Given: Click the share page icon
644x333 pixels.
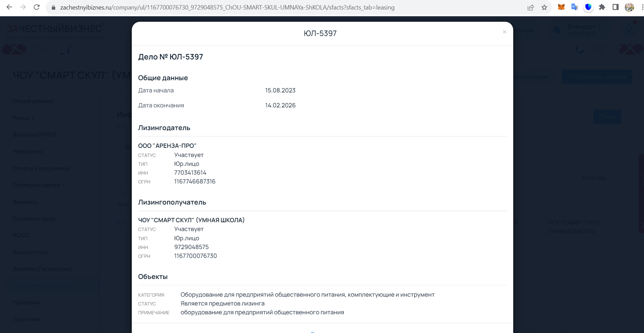Looking at the screenshot, I should coord(531,7).
